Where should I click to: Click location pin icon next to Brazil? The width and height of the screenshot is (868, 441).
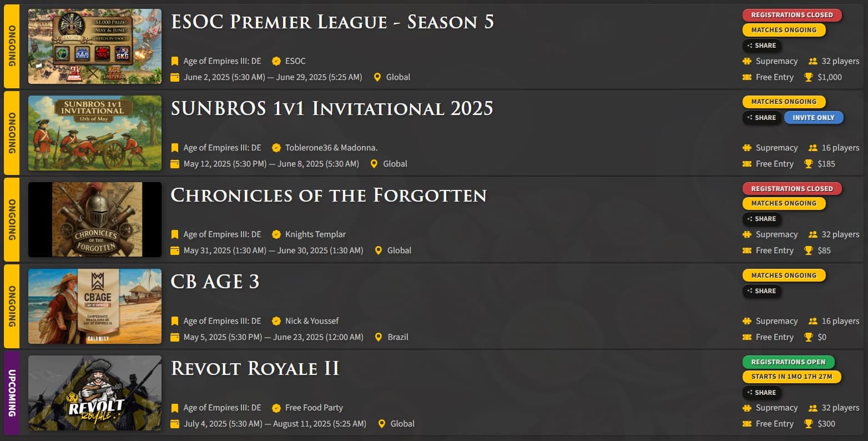pos(379,337)
